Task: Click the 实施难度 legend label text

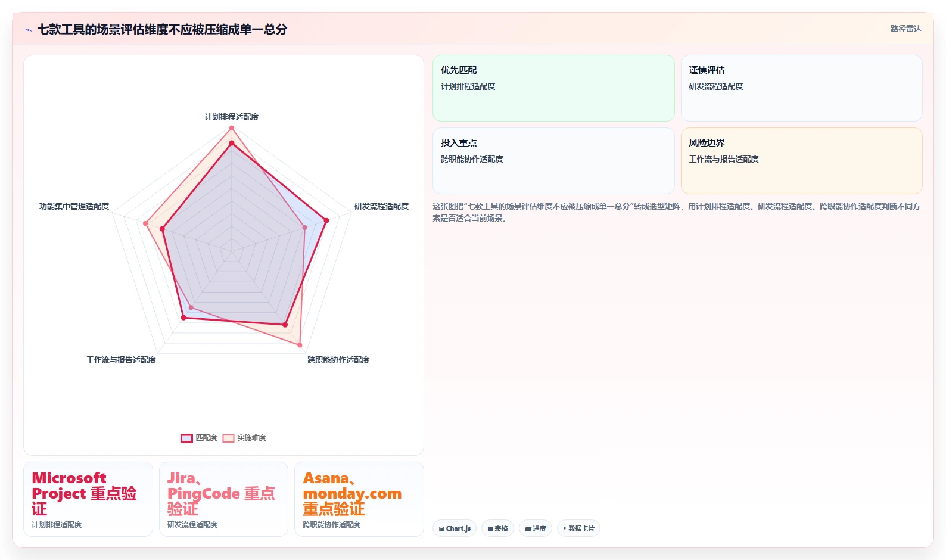Action: click(251, 438)
